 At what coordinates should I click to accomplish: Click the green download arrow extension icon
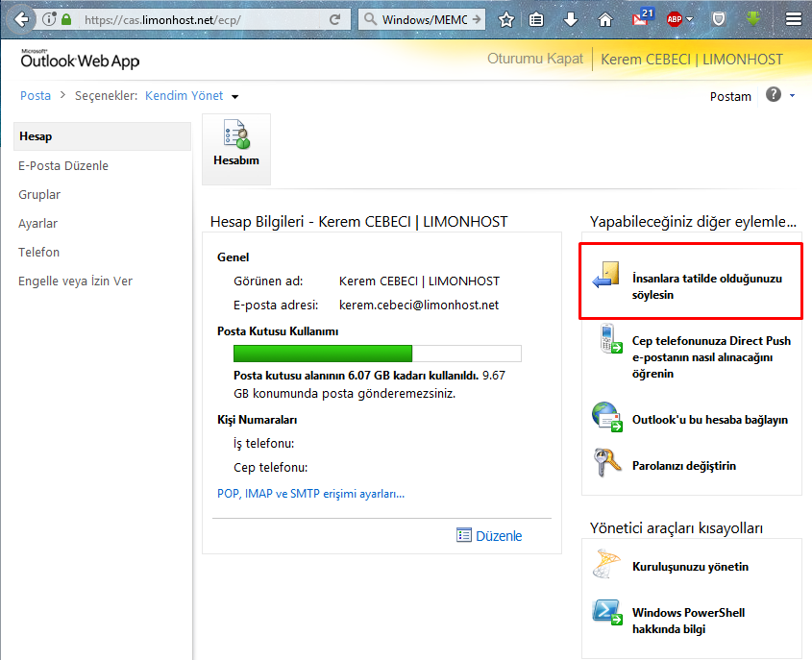(x=753, y=19)
